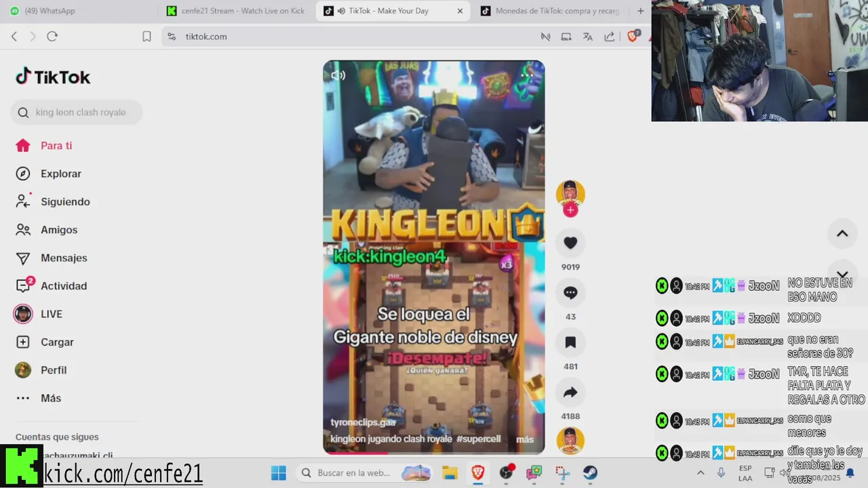Reload the current page
This screenshot has width=868, height=488.
[52, 37]
